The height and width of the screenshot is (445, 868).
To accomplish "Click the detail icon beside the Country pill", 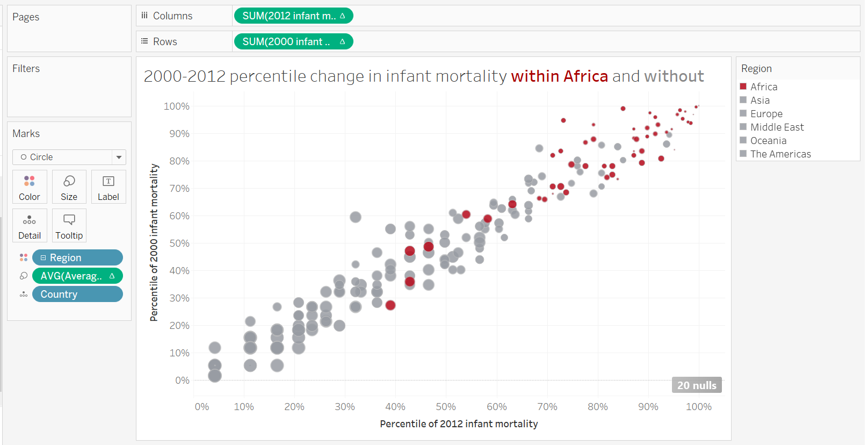I will [23, 294].
